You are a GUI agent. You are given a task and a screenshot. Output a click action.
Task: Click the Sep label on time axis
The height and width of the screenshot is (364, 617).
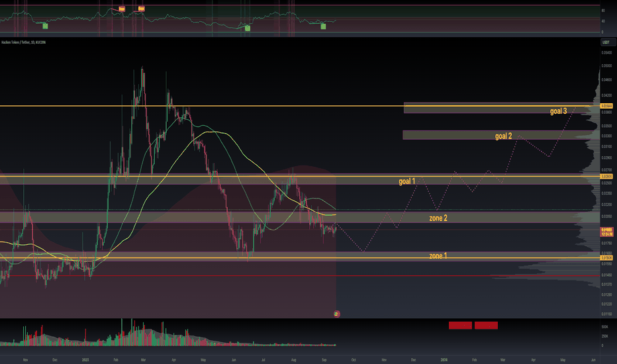click(324, 359)
